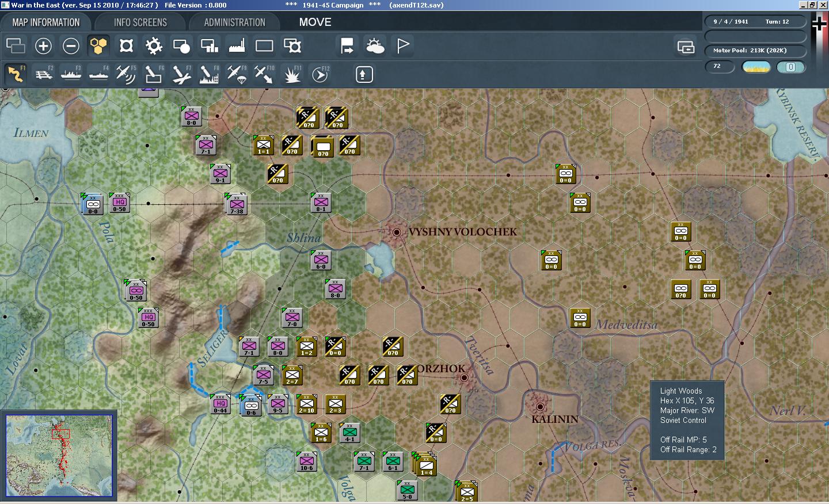Click the Vyshny Volochek city marker
Viewport: 829px width, 504px height.
pyautogui.click(x=397, y=232)
